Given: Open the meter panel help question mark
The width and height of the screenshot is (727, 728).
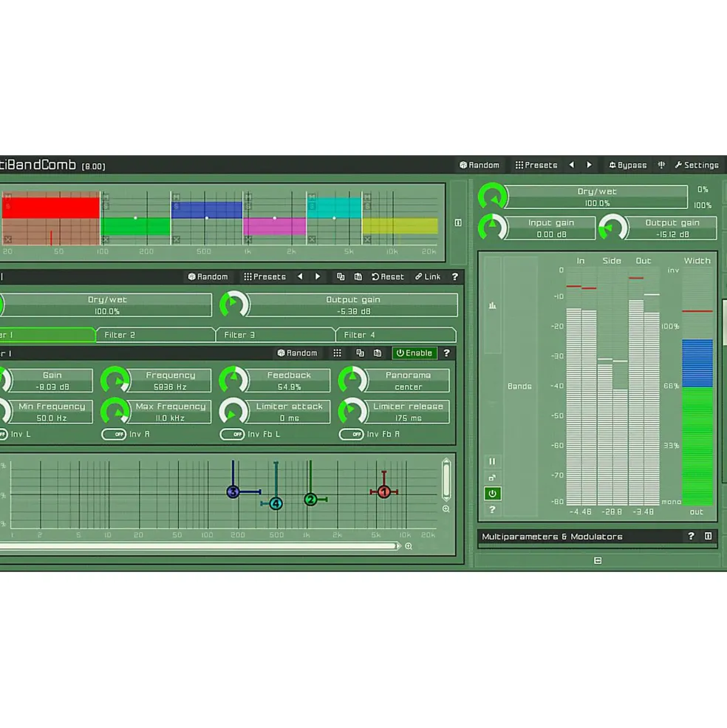Looking at the screenshot, I should coord(492,509).
